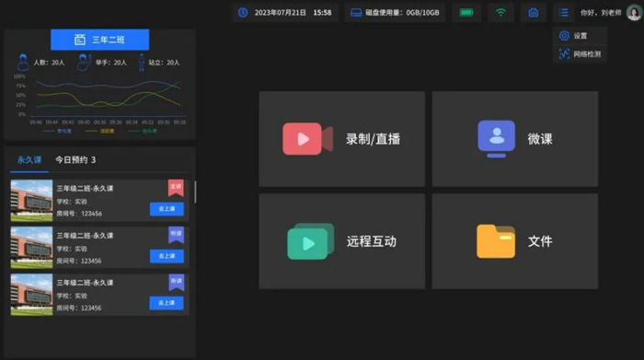Switch to the 永久课 tab
The image size is (644, 360).
coord(29,160)
